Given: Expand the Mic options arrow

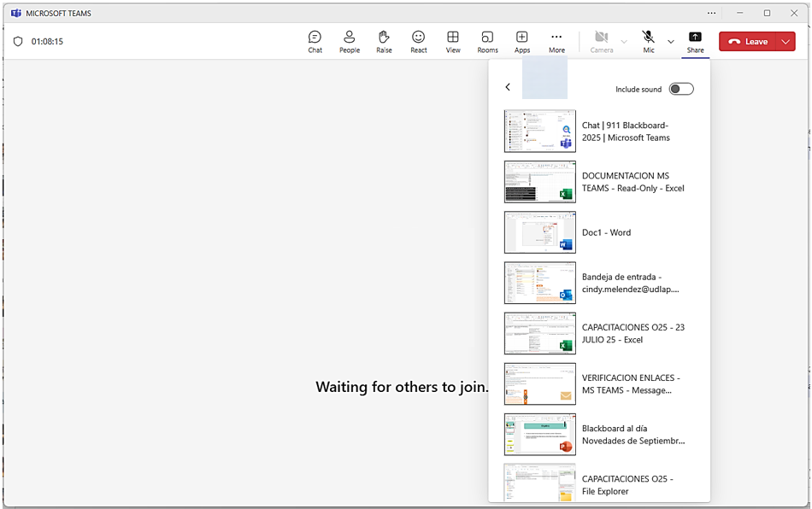Looking at the screenshot, I should point(671,42).
